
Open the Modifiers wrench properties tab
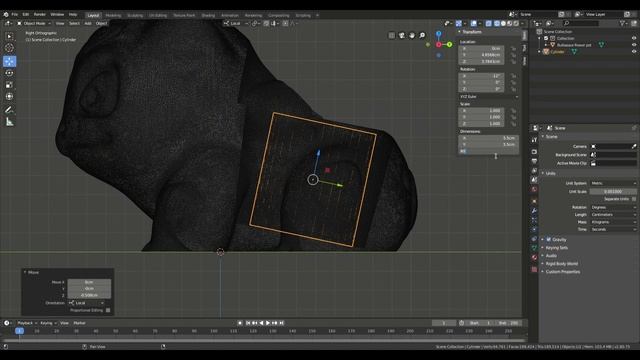534,211
